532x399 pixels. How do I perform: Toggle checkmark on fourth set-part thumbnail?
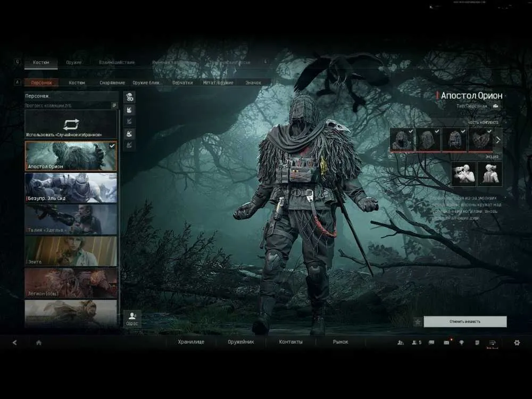489,131
